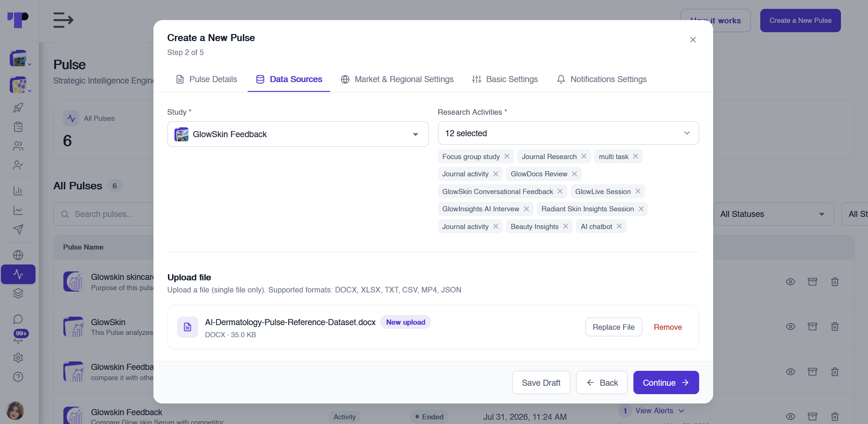The width and height of the screenshot is (868, 424).
Task: Archive the GlowSkin pulse row
Action: [812, 327]
